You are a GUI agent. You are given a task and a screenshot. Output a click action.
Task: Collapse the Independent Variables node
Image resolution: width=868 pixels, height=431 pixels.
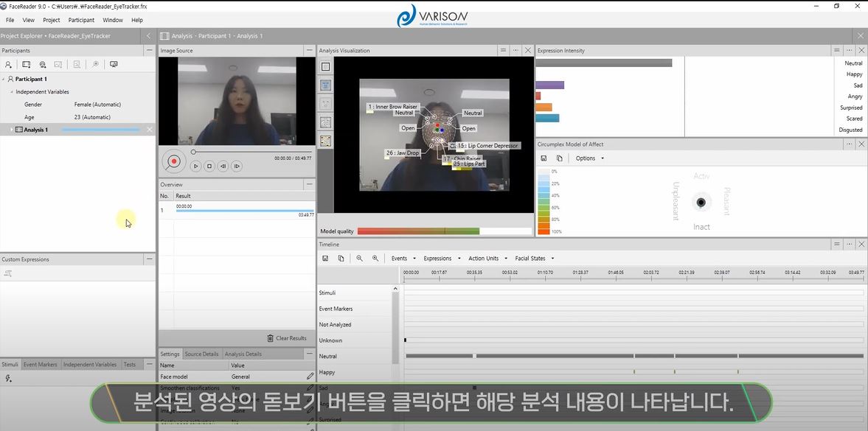[12, 92]
